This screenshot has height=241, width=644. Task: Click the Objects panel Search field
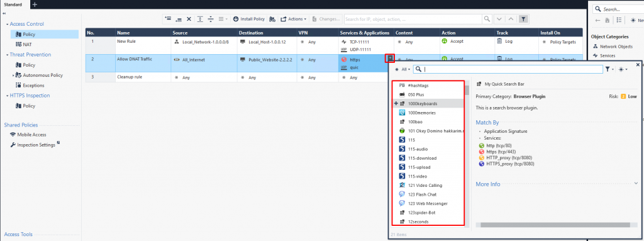point(619,9)
